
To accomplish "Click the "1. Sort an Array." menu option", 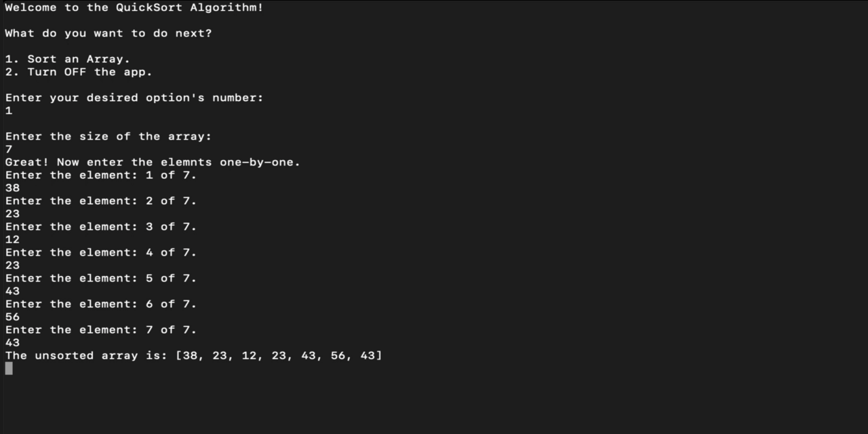I will pos(68,59).
